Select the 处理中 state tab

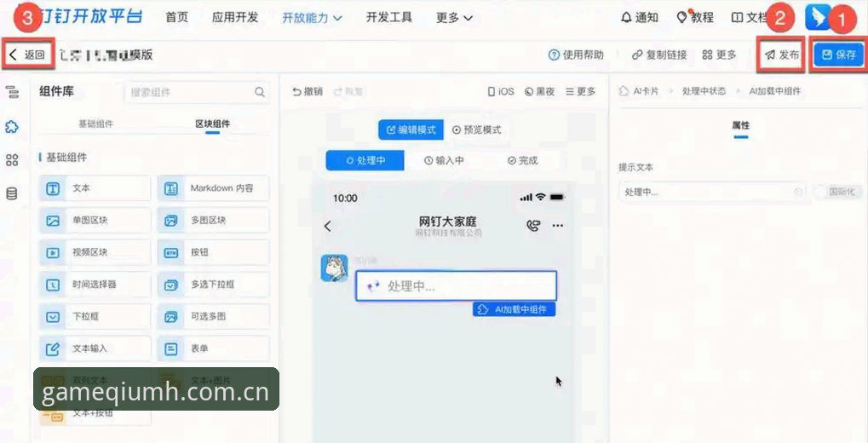(365, 160)
